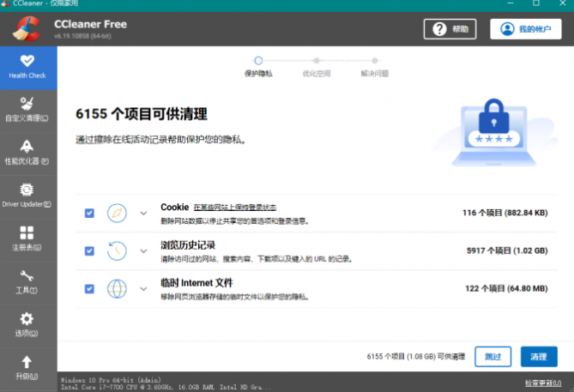
Task: Click the browsing history clock icon
Action: 117,250
